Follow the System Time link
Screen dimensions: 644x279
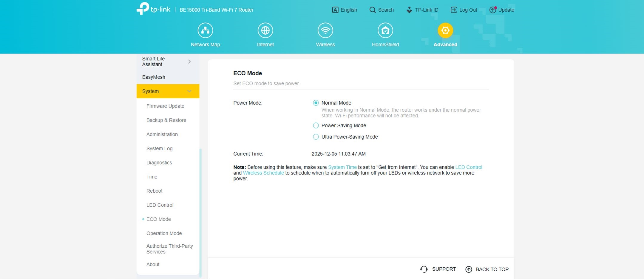point(342,167)
